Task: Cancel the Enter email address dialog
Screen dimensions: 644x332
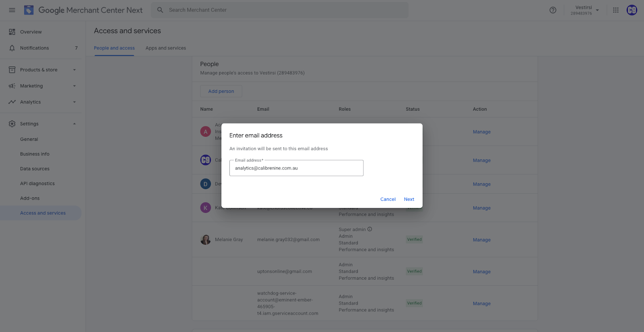Action: point(388,199)
